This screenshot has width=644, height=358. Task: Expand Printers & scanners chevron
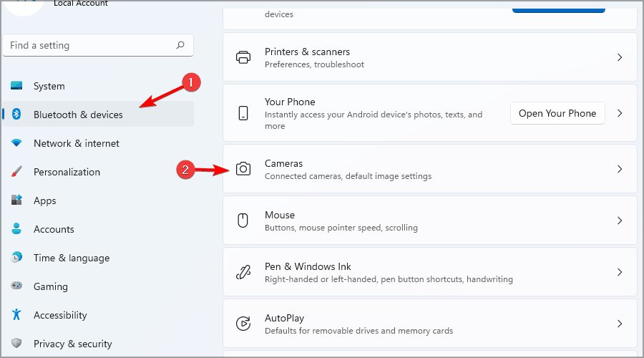[x=620, y=57]
